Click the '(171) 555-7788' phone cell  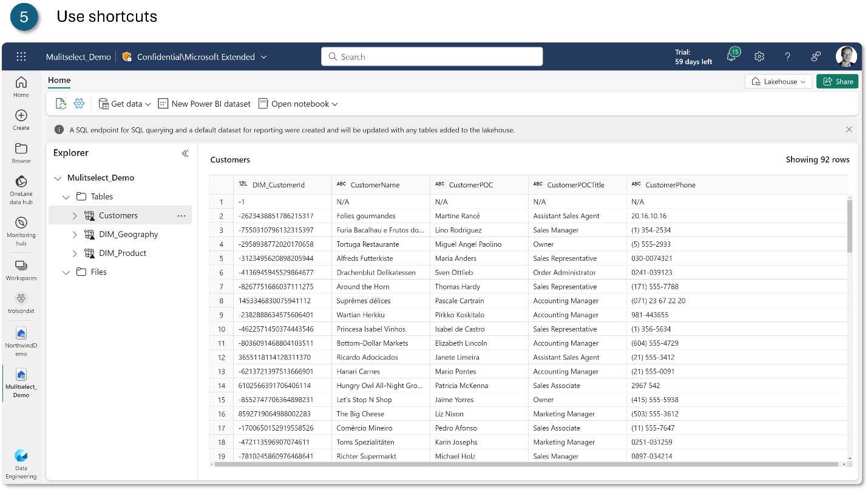[x=737, y=287]
